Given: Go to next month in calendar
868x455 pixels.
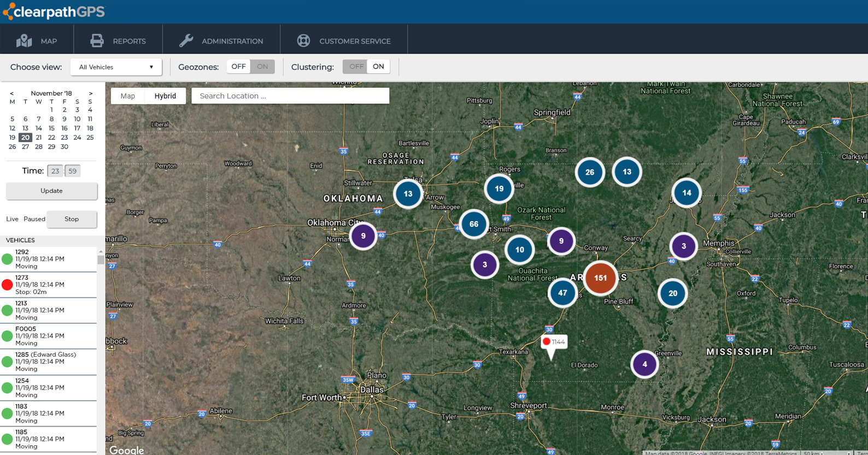Looking at the screenshot, I should (91, 93).
